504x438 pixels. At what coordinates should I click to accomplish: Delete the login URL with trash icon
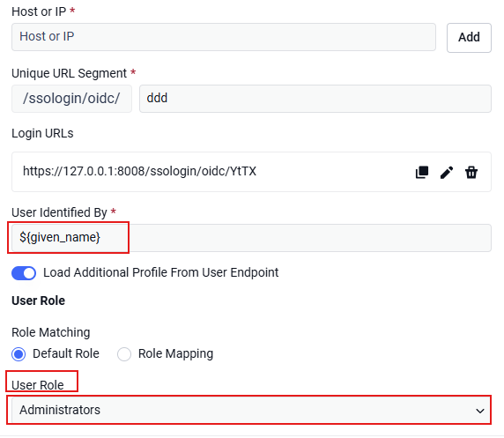(471, 172)
